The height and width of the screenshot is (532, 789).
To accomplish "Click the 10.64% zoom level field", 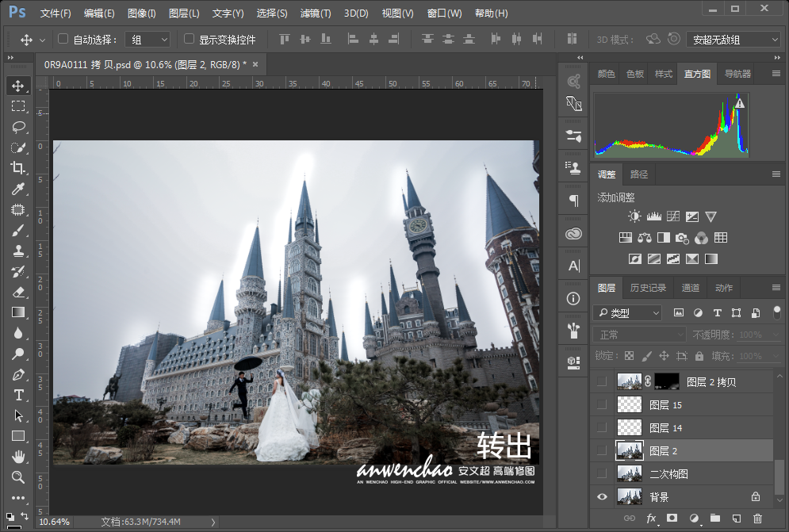I will [x=55, y=522].
